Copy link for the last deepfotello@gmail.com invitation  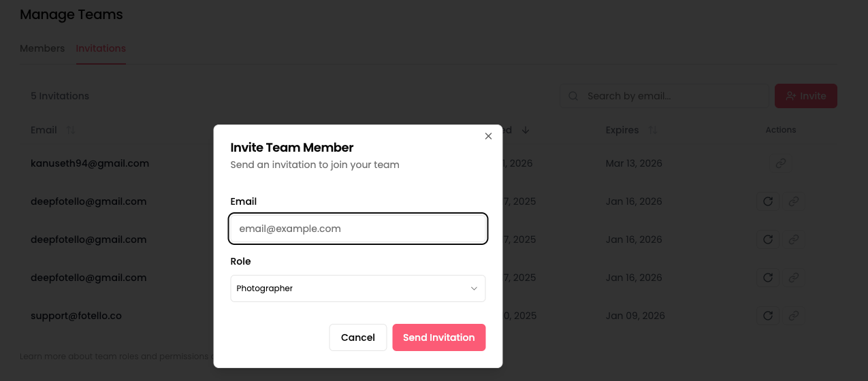point(793,278)
